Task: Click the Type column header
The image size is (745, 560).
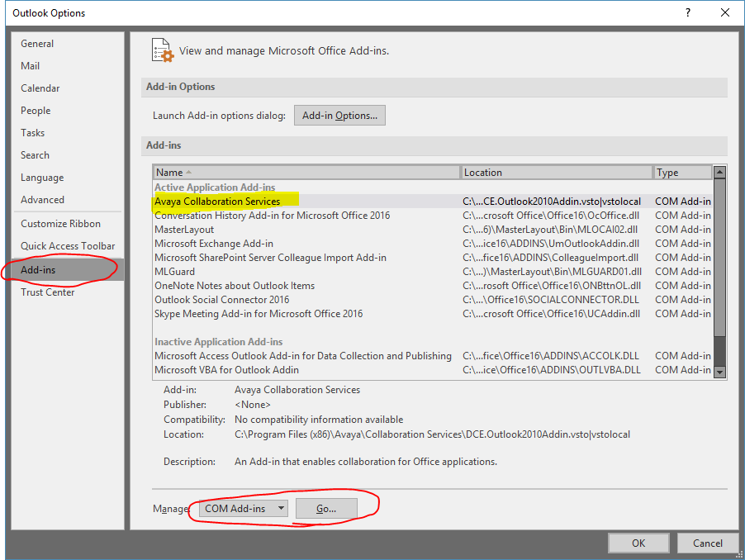Action: (681, 173)
